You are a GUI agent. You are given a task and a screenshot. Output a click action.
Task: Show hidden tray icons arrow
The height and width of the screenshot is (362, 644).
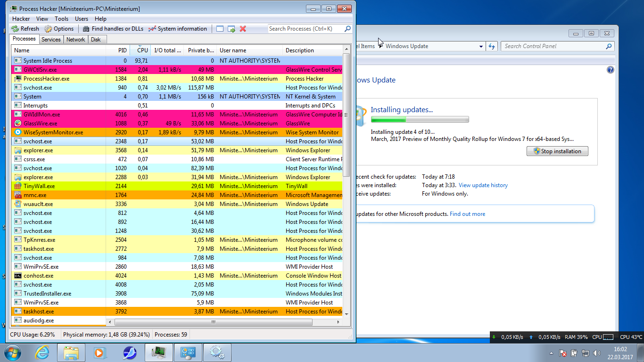tap(551, 353)
